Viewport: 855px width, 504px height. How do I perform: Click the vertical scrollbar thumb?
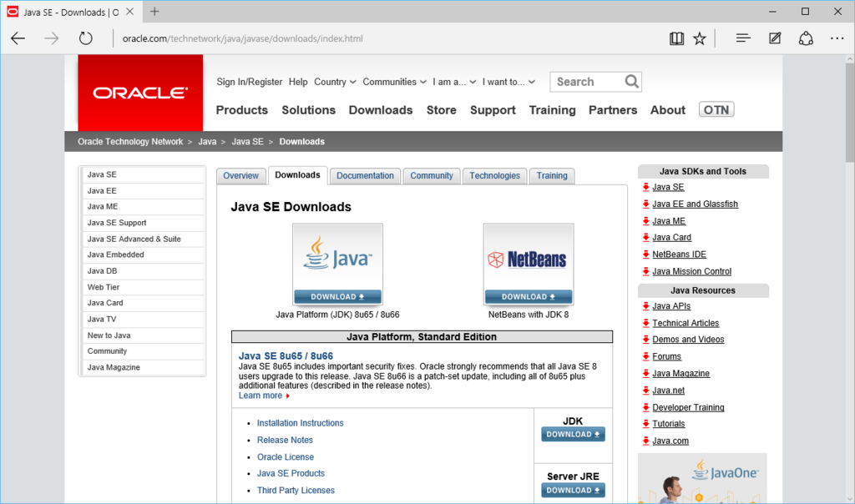850,113
